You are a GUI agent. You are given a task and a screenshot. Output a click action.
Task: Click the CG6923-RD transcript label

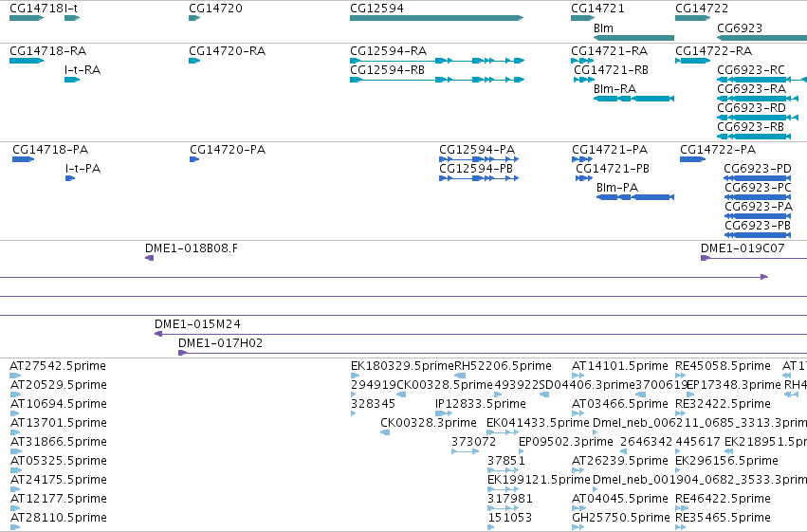click(751, 108)
